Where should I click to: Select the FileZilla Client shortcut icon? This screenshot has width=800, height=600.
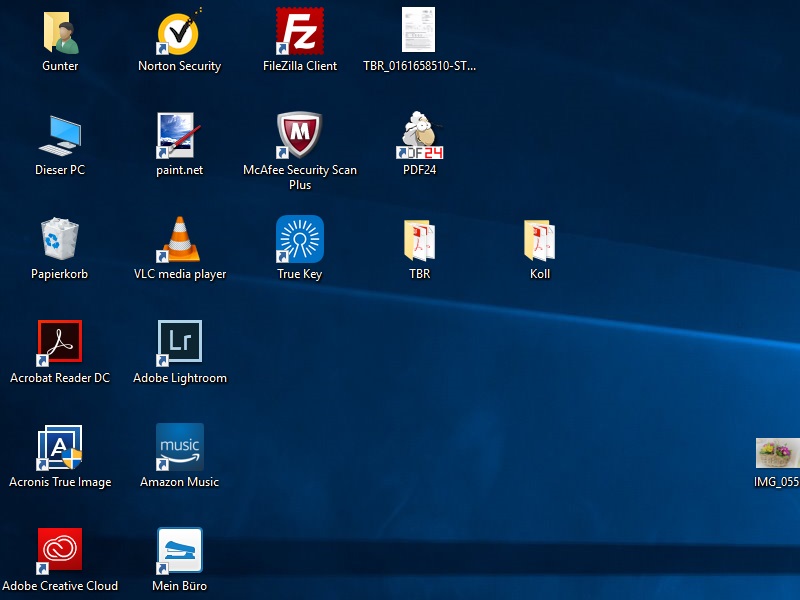tap(299, 31)
